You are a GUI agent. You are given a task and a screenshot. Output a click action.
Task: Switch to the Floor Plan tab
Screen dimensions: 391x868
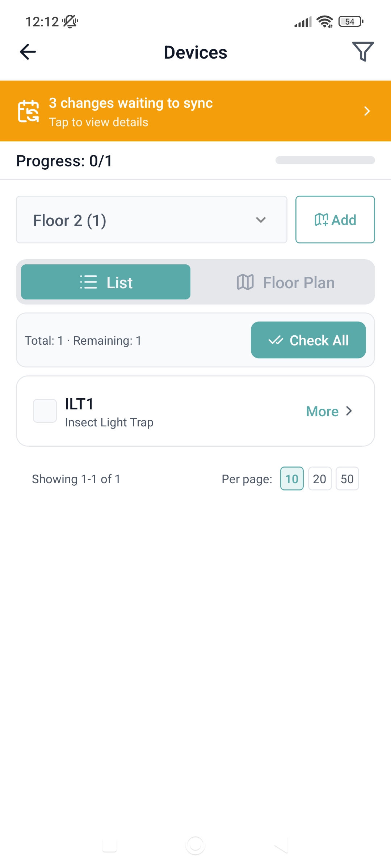286,282
